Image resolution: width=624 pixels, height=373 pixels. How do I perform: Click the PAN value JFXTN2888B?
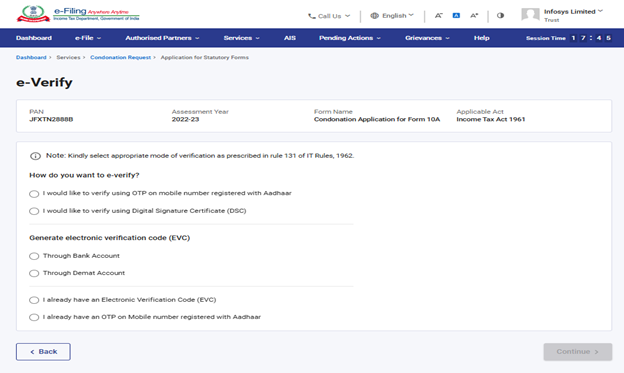tap(51, 119)
